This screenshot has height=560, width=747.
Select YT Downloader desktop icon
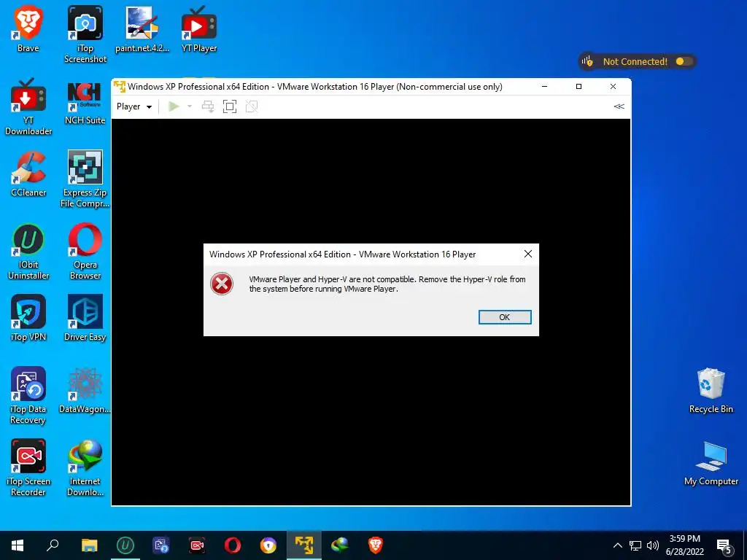[x=28, y=106]
